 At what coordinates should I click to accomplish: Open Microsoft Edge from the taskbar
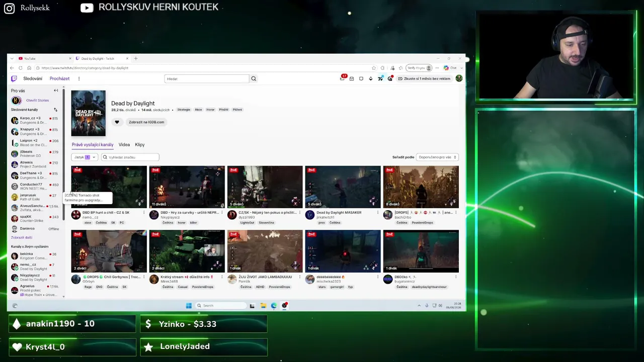tap(274, 305)
